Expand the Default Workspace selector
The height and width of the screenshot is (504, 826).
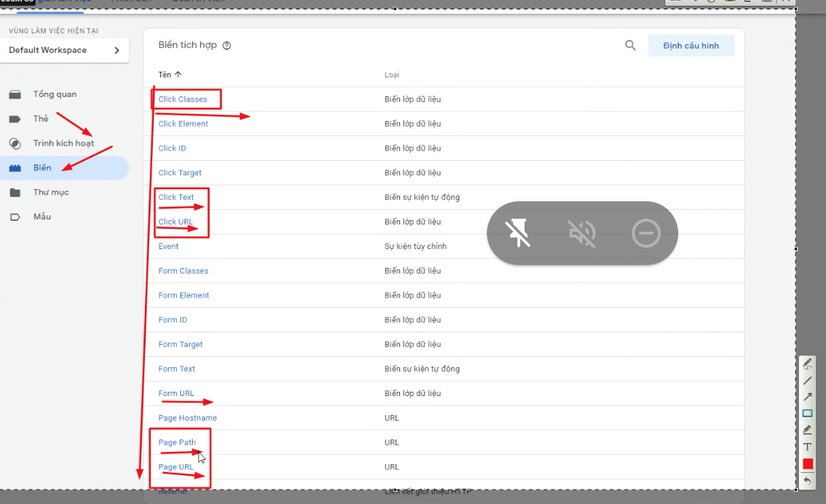pos(64,50)
